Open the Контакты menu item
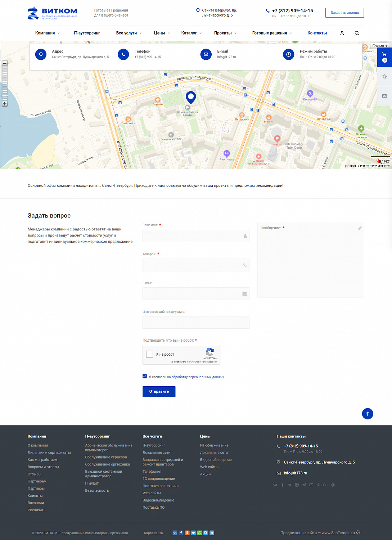This screenshot has width=392, height=540. coord(317,33)
